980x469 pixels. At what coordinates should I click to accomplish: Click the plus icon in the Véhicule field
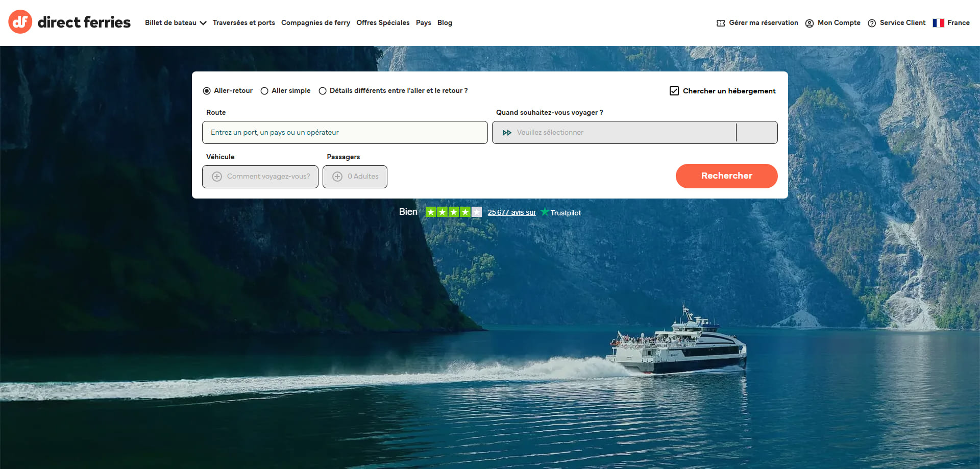tap(217, 177)
